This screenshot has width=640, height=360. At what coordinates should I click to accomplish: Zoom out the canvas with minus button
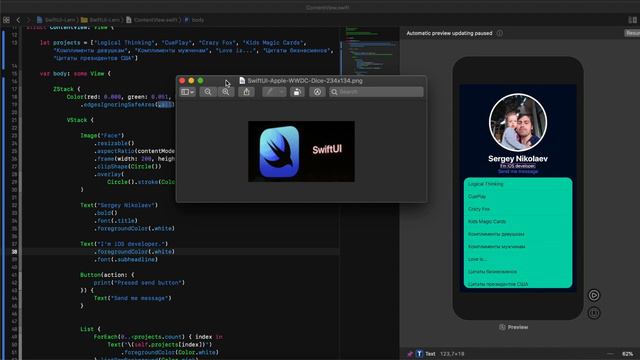610,354
